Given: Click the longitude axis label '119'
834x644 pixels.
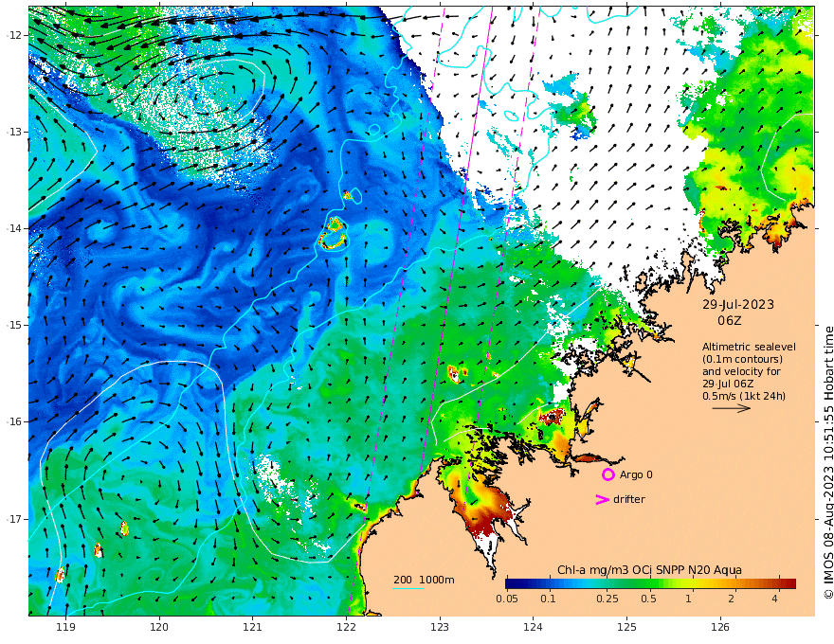Looking at the screenshot, I should point(66,628).
